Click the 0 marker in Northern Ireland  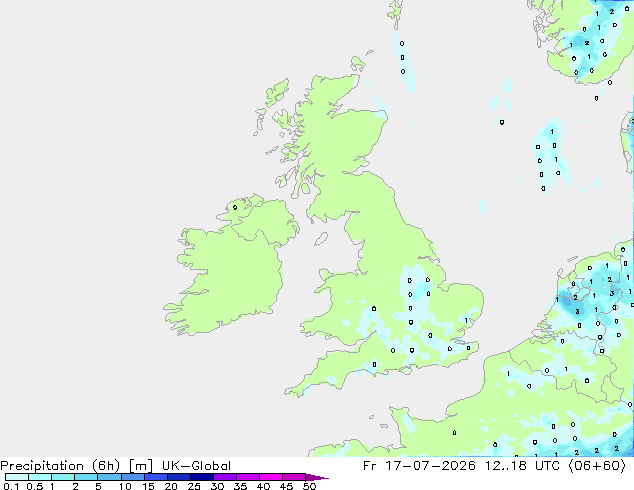point(235,207)
